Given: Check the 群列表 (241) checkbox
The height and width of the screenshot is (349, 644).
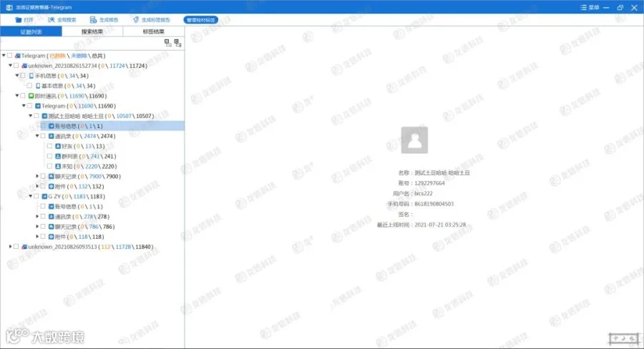Looking at the screenshot, I should point(49,156).
